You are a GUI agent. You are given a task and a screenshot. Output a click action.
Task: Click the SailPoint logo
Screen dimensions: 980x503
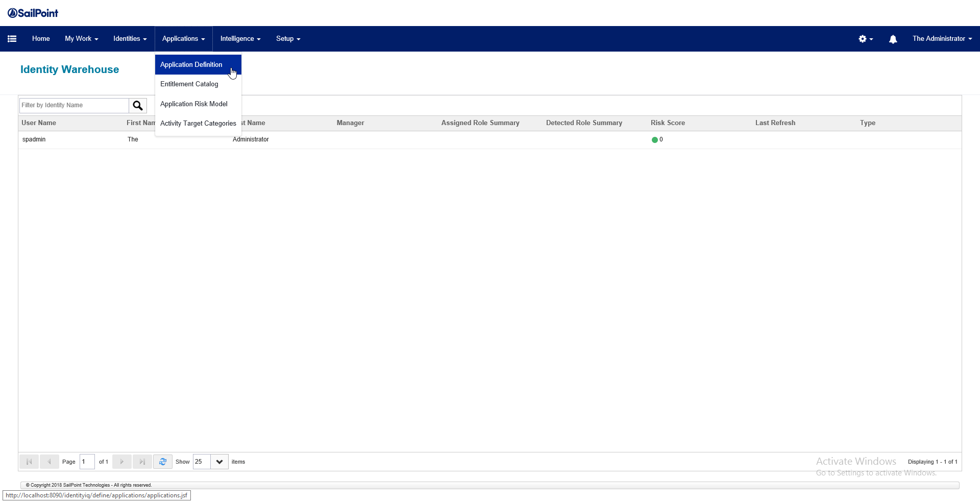[x=33, y=12]
